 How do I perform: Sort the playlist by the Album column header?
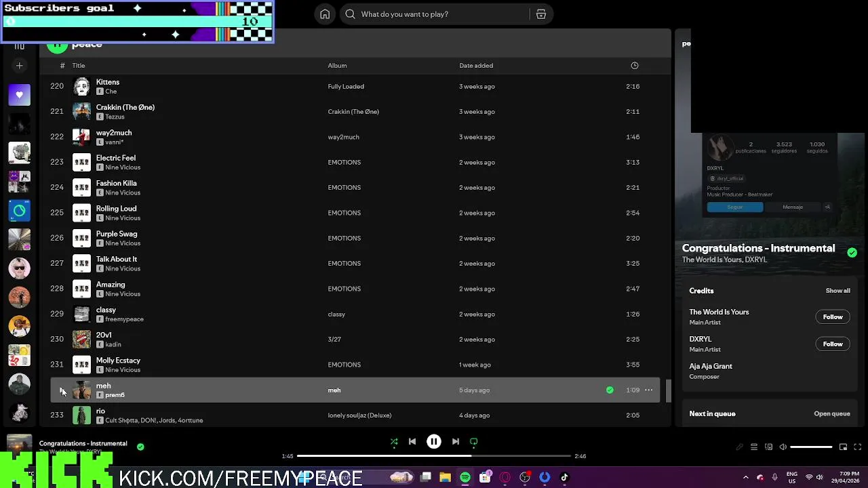[x=337, y=66]
